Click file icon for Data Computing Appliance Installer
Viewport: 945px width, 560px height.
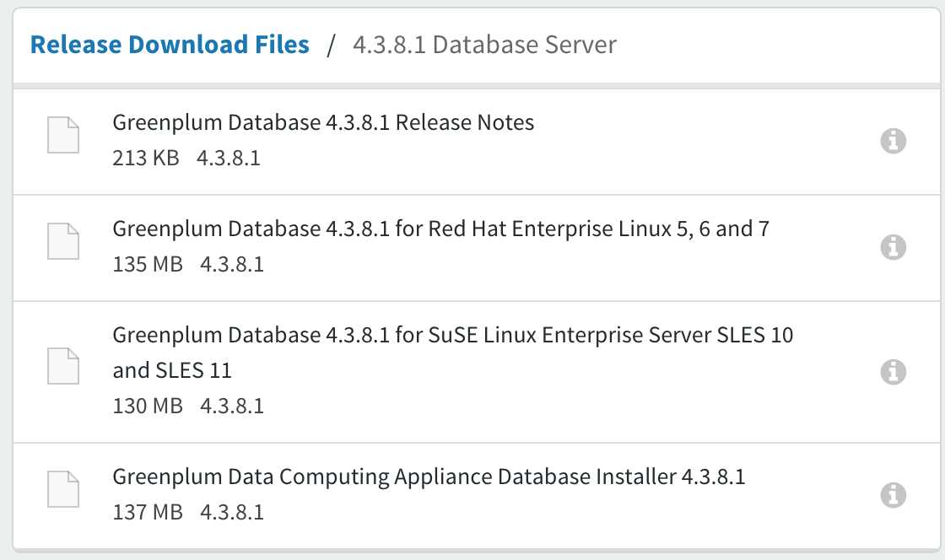coord(63,489)
